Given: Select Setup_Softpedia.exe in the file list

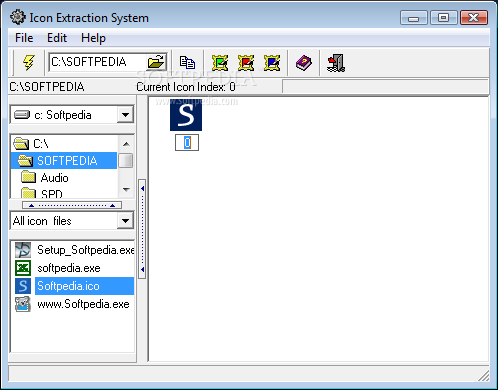Looking at the screenshot, I should point(85,250).
